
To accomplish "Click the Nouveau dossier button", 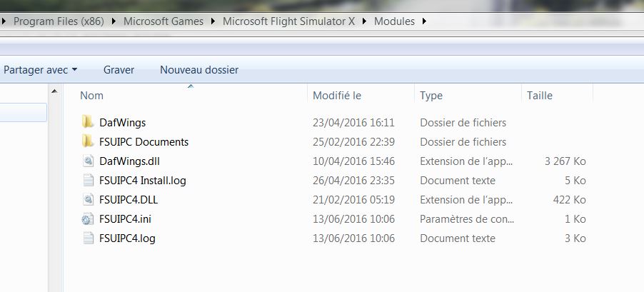I will 199,70.
